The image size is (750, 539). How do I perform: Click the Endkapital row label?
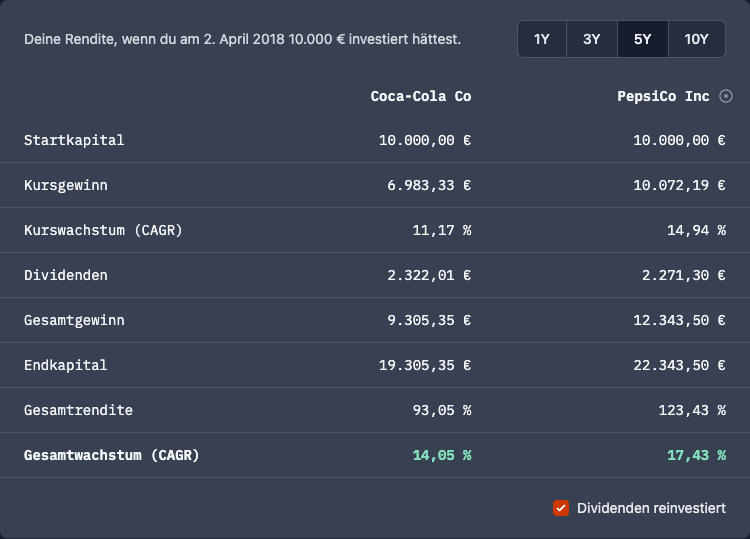[x=66, y=365]
